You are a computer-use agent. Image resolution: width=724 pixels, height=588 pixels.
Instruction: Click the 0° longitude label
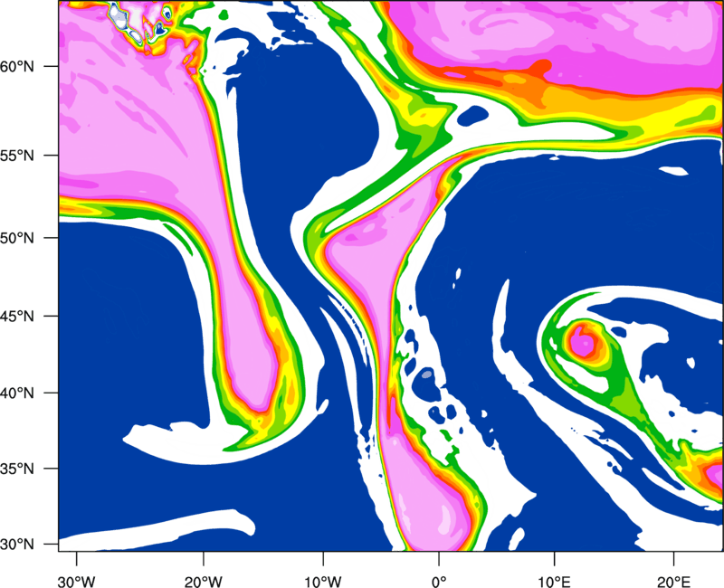[439, 582]
